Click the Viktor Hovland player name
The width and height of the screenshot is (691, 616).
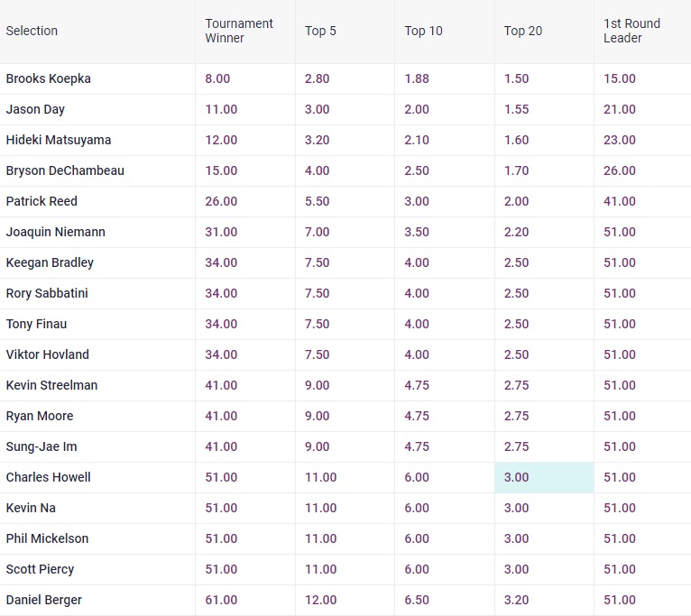pos(48,354)
